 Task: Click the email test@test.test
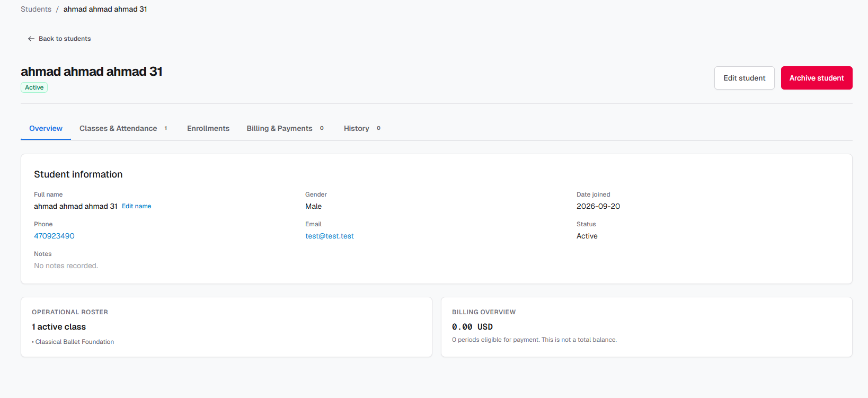330,236
